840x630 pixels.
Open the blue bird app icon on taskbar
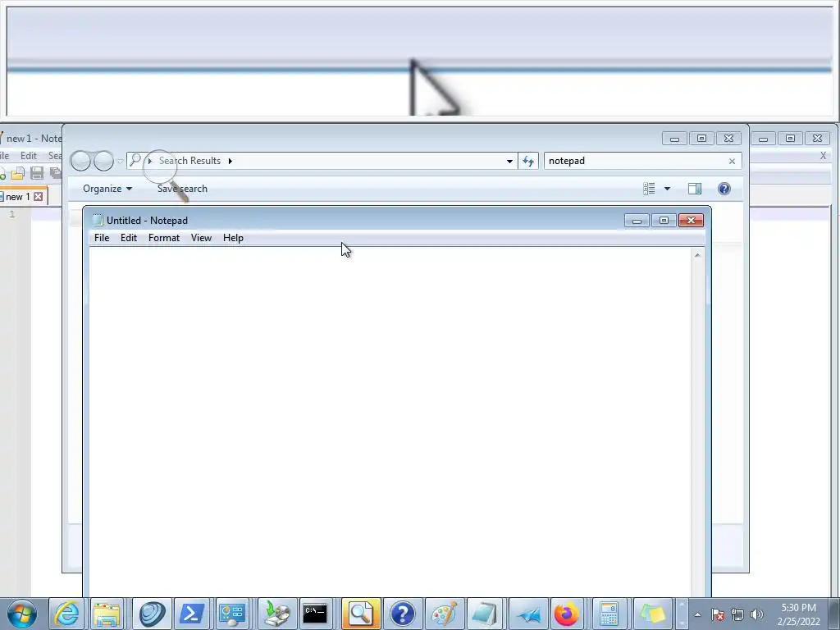pyautogui.click(x=528, y=614)
